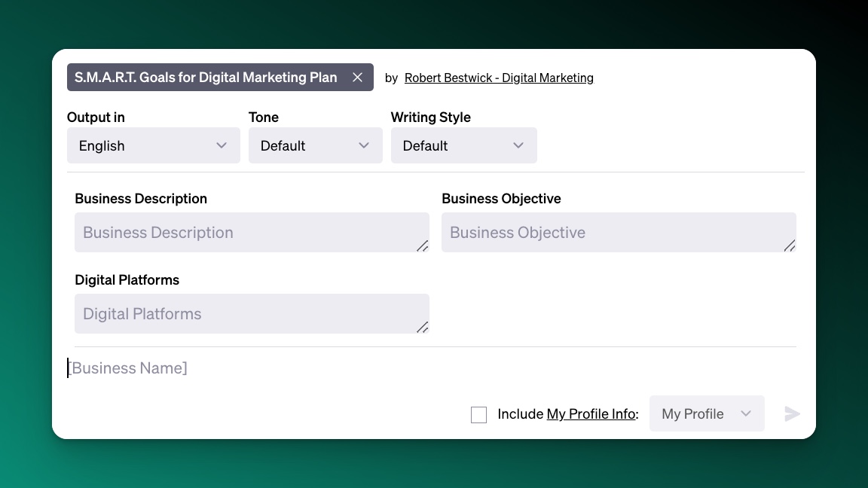Open the My Profile Info link
868x488 pixels.
tap(591, 414)
